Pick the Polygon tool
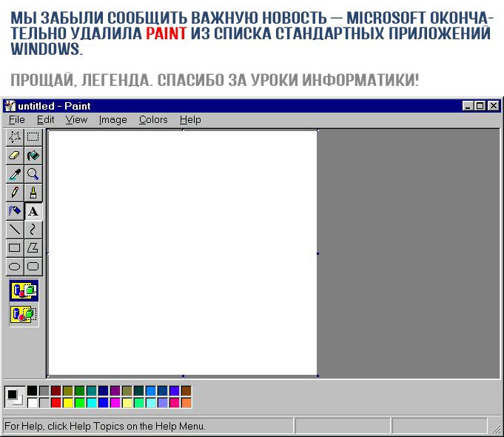The height and width of the screenshot is (437, 504). tap(33, 248)
